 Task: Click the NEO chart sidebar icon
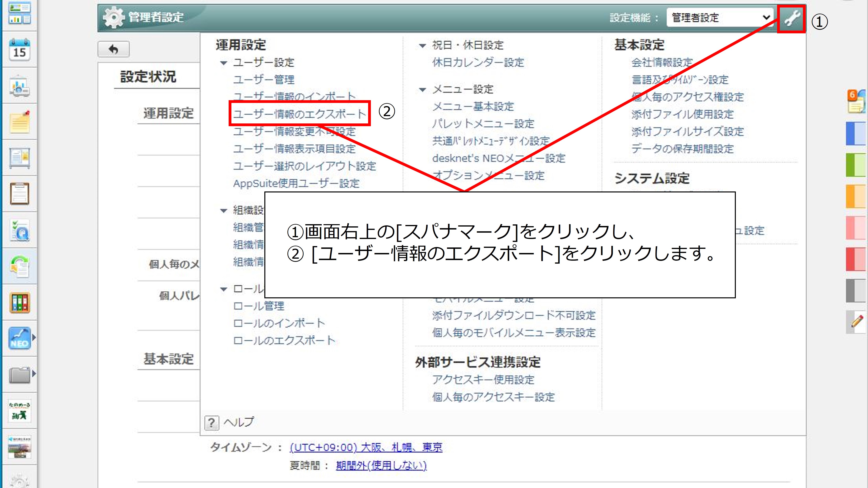[20, 338]
